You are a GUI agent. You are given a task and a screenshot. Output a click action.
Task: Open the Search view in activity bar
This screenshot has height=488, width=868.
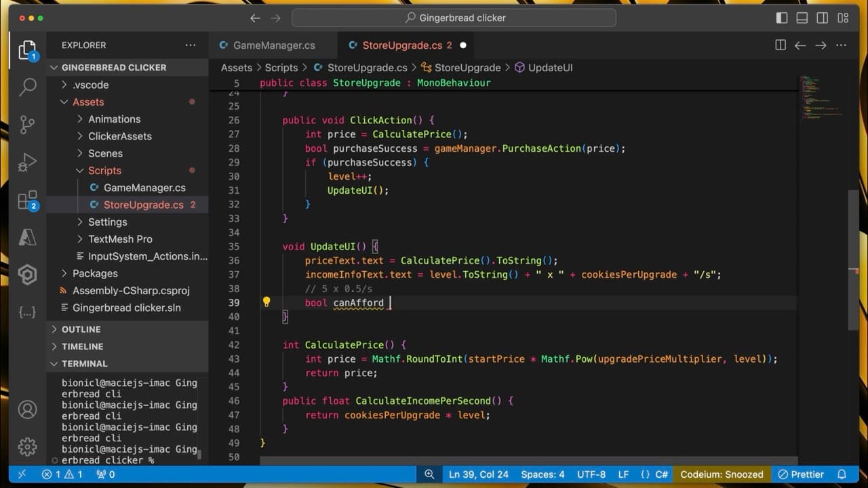pos(27,87)
